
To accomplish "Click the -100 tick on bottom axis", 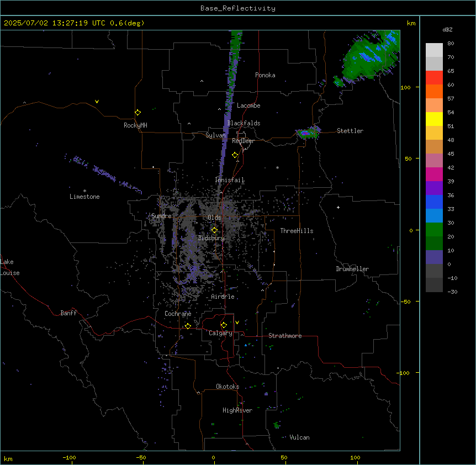I will coord(69,457).
